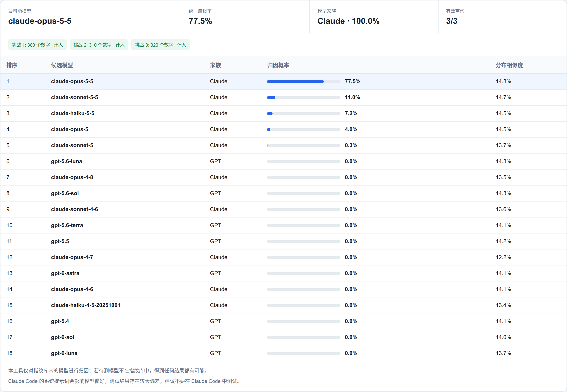Screen dimensions: 567x392
Task: Select the claude-haiku-5-5 model name
Action: pyautogui.click(x=72, y=113)
